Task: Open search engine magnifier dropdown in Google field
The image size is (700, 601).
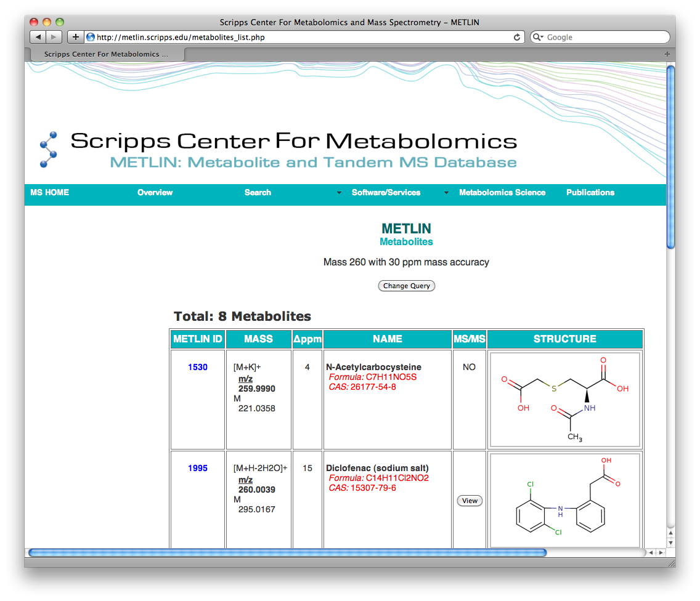Action: pos(538,37)
